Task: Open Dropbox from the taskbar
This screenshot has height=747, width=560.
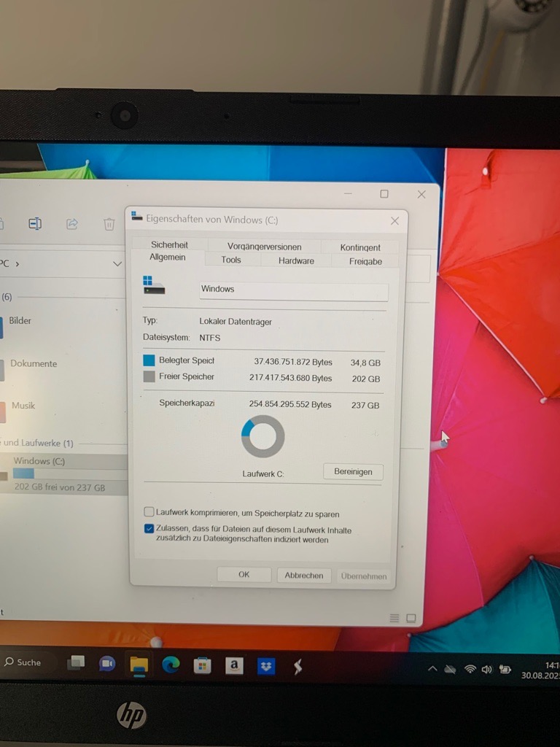Action: point(265,667)
